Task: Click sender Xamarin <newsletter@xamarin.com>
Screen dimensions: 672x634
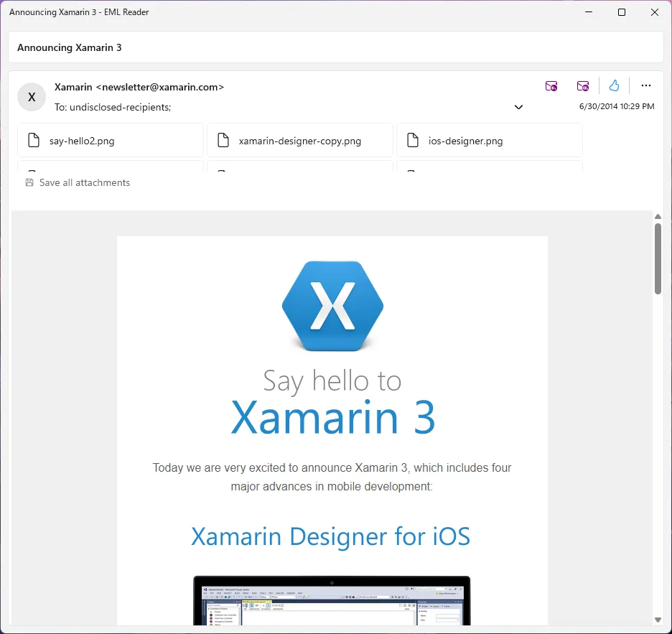Action: click(x=139, y=87)
